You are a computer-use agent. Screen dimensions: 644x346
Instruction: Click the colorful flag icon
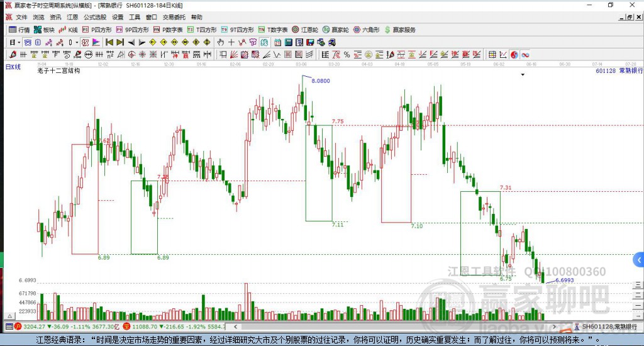(96, 42)
